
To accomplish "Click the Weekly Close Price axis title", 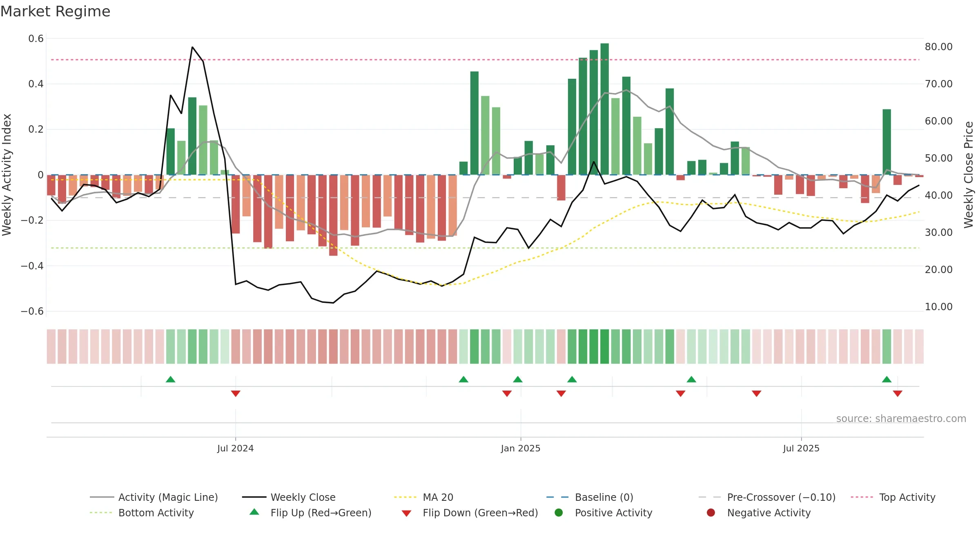I will tap(969, 175).
